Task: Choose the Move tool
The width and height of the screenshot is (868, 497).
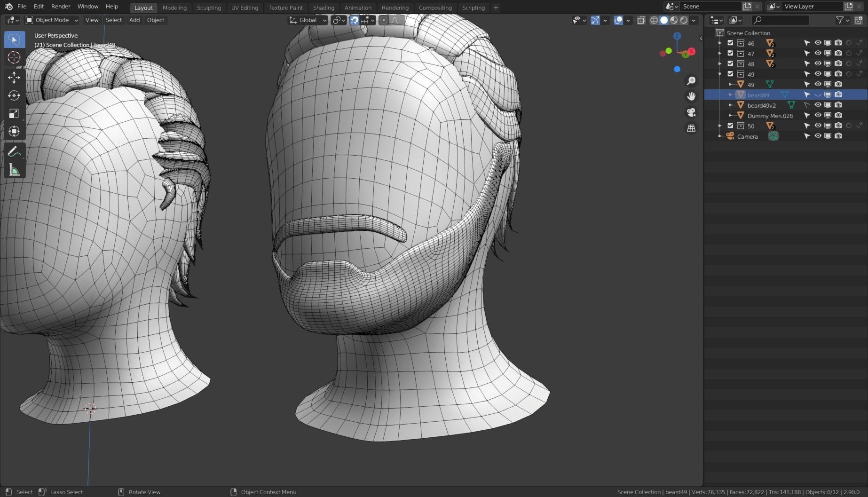Action: (14, 77)
